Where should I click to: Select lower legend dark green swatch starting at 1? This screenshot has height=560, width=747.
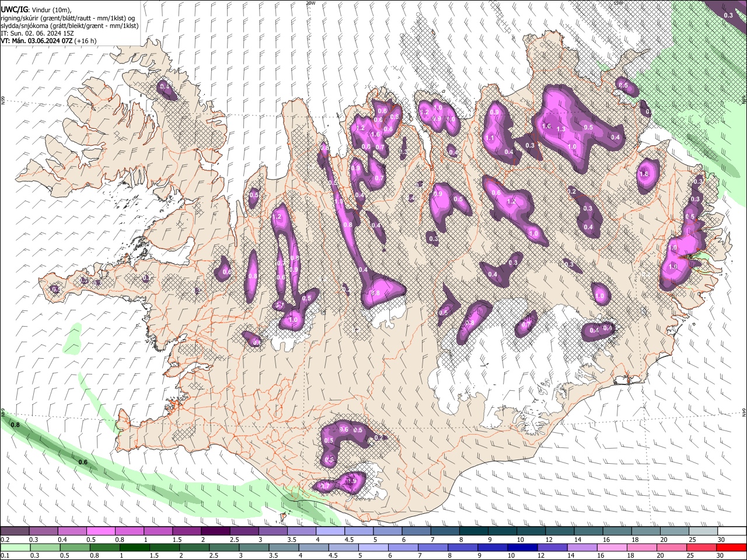135,547
